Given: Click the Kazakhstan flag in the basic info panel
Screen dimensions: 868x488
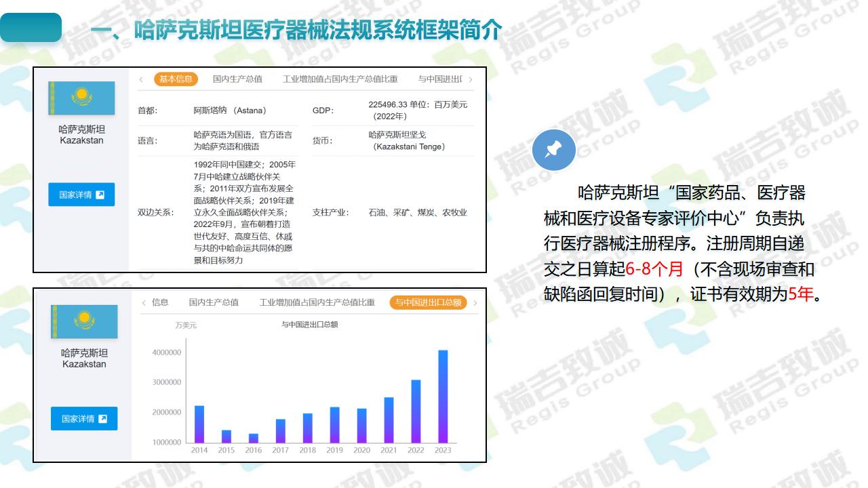Looking at the screenshot, I should (81, 98).
